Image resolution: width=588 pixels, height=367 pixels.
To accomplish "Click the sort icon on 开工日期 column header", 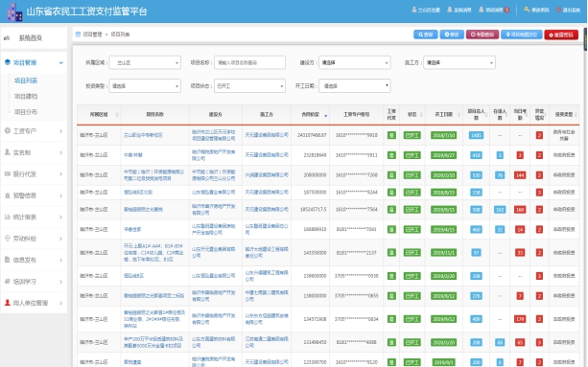I will tap(459, 115).
